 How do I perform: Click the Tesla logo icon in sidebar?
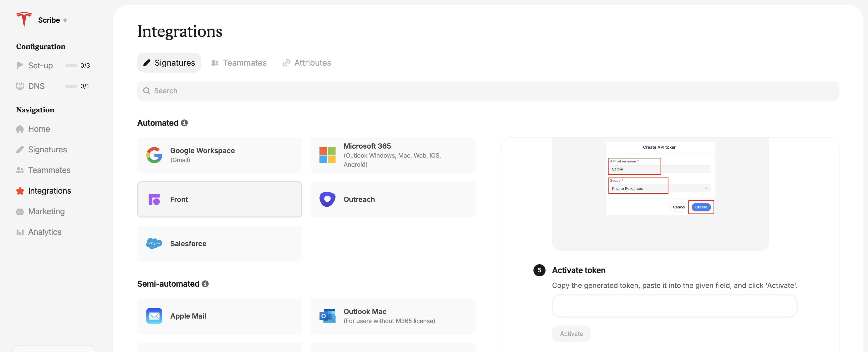point(24,20)
